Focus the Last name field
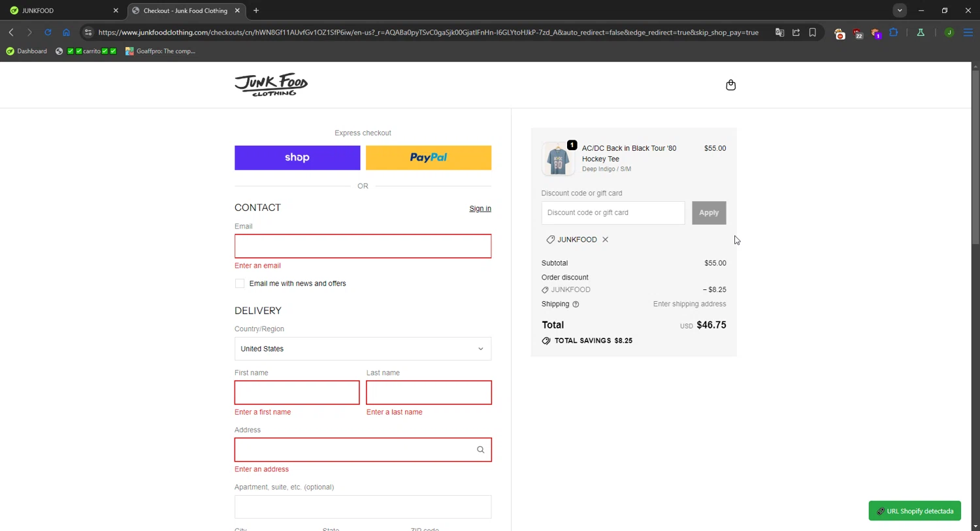The image size is (980, 531). [429, 393]
